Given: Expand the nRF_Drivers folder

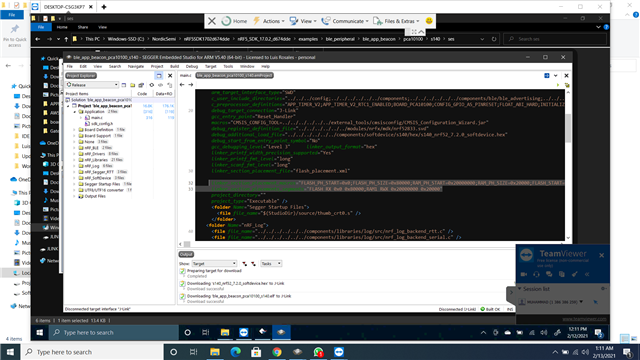Looking at the screenshot, I should [x=75, y=154].
